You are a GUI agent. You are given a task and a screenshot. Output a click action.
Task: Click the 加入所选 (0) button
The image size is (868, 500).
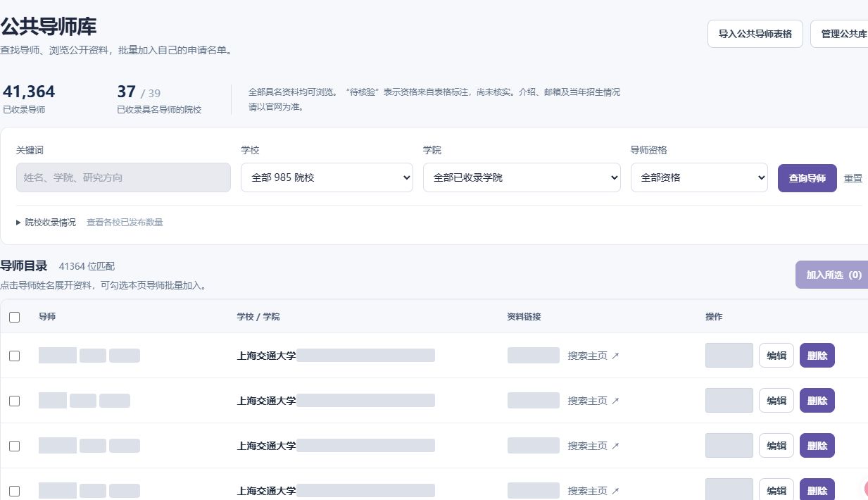pyautogui.click(x=833, y=275)
